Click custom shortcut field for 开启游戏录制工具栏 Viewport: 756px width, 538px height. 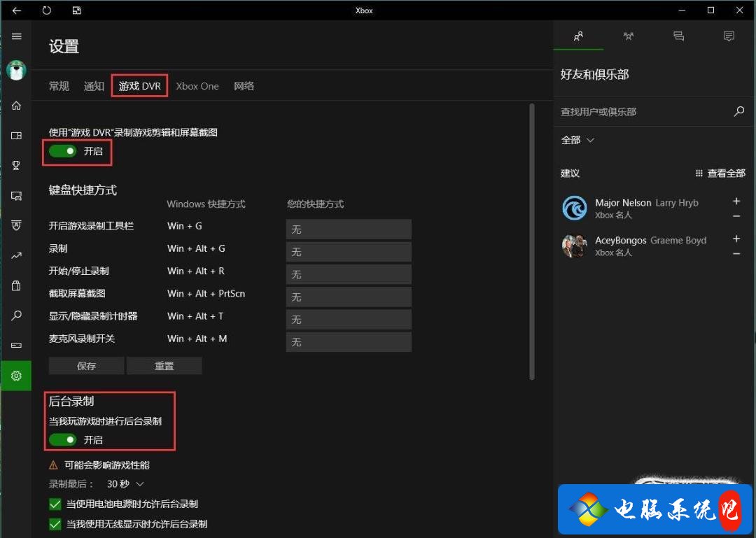click(x=349, y=229)
